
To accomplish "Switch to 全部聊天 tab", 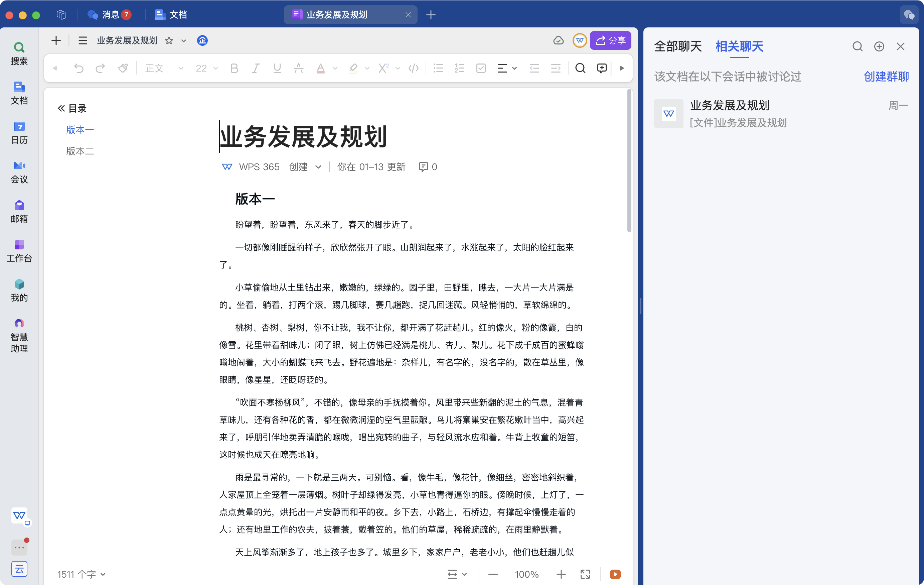I will tap(678, 46).
